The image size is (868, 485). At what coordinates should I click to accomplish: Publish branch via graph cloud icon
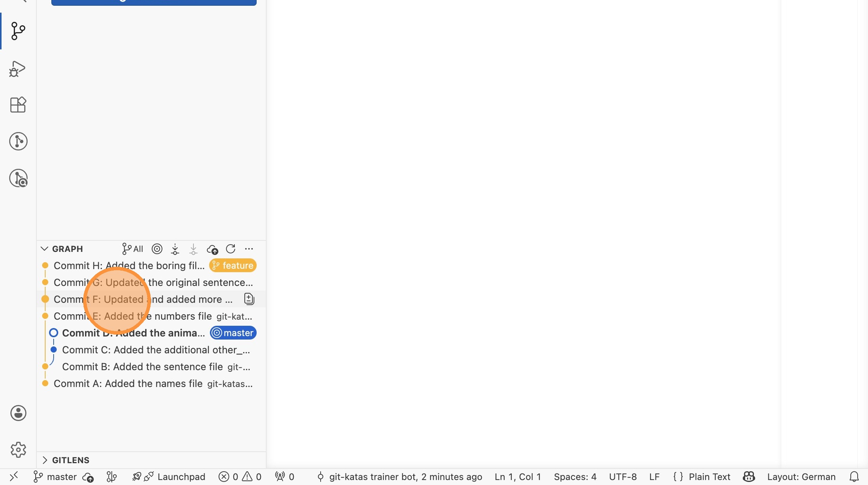click(212, 249)
